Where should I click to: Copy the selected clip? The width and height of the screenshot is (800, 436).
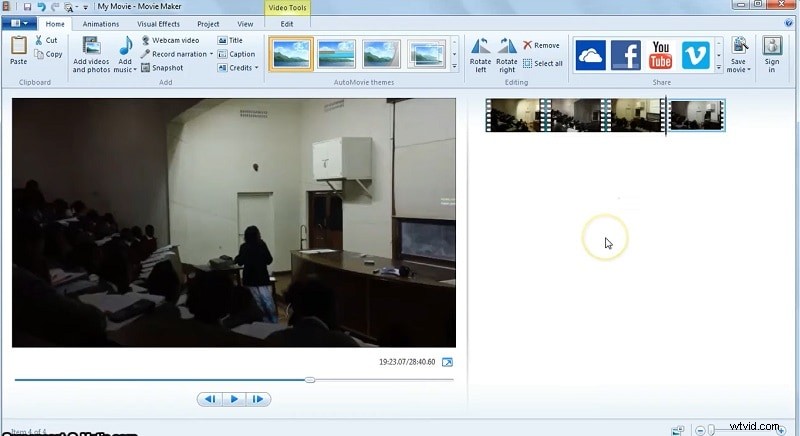pos(48,54)
